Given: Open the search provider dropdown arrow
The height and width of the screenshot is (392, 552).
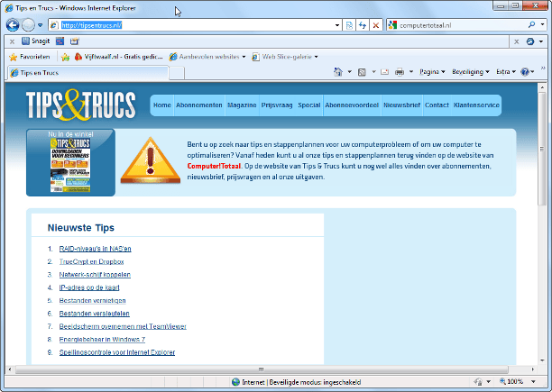Looking at the screenshot, I should [x=542, y=24].
